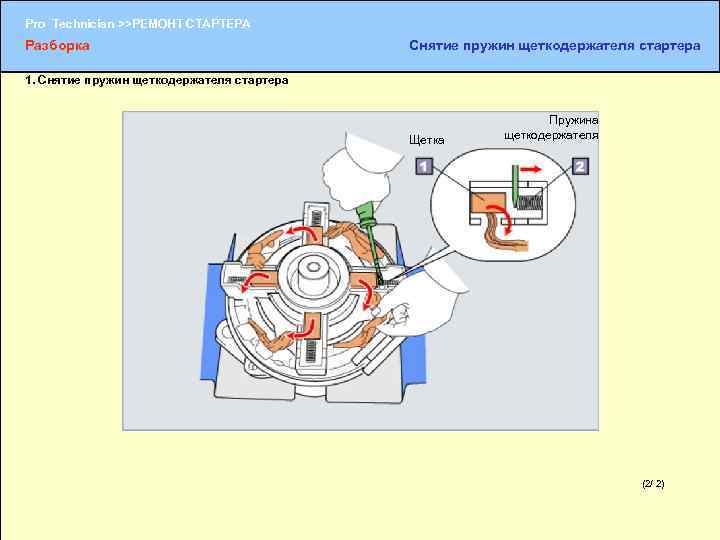
Task: Click the 'Пружина щеткодержателя' label
Action: (x=551, y=128)
